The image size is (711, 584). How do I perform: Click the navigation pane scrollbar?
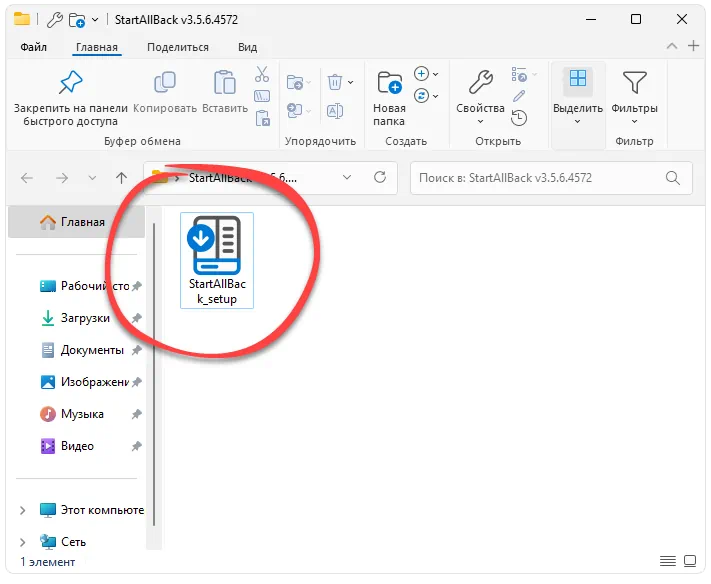154,375
